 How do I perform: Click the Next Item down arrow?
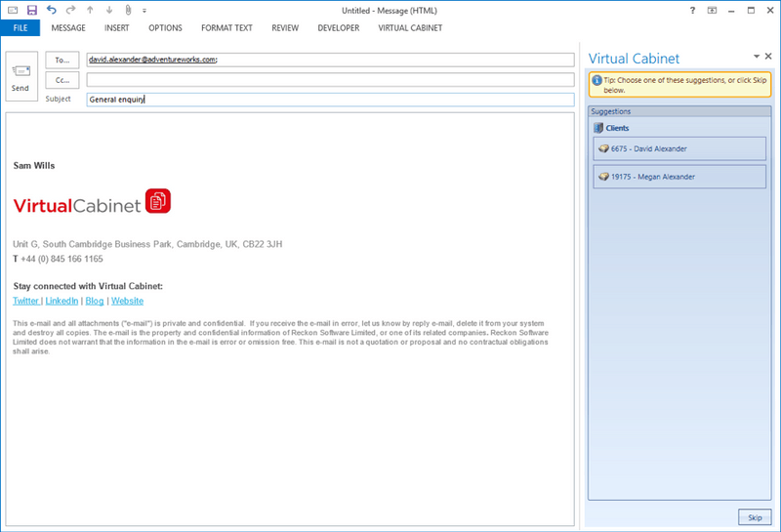click(x=109, y=10)
